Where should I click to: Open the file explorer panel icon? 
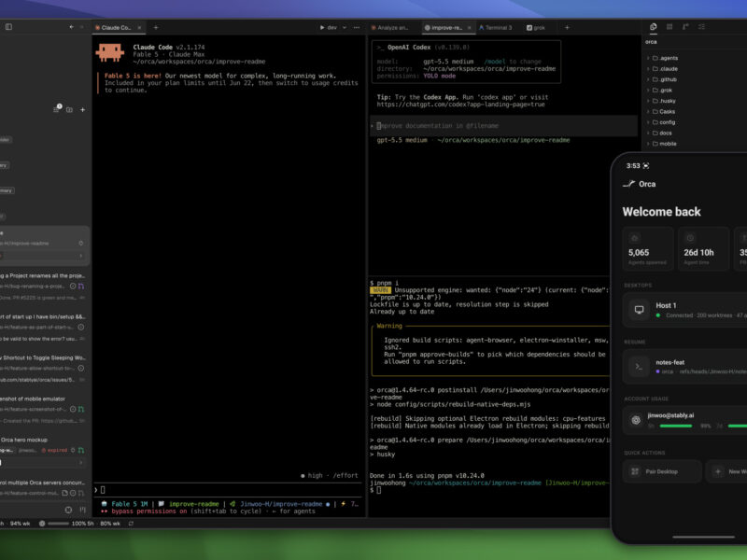(x=654, y=27)
